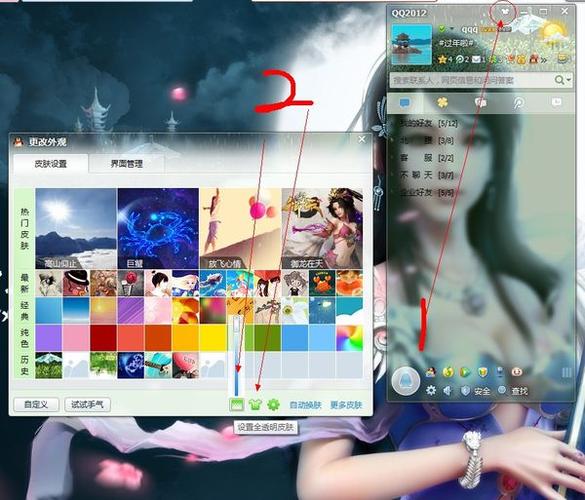The image size is (585, 500).
Task: Open the QQ Music yellow icon
Action: (448, 372)
